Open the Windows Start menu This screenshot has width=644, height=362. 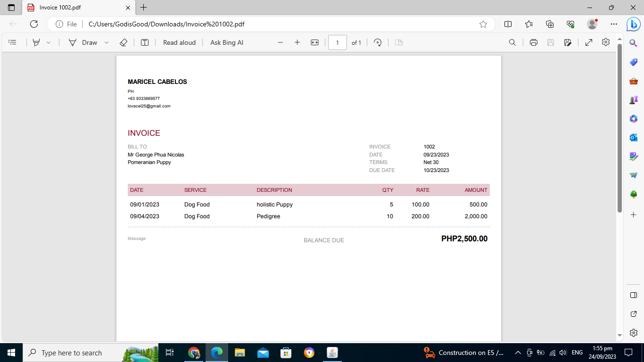(11, 353)
